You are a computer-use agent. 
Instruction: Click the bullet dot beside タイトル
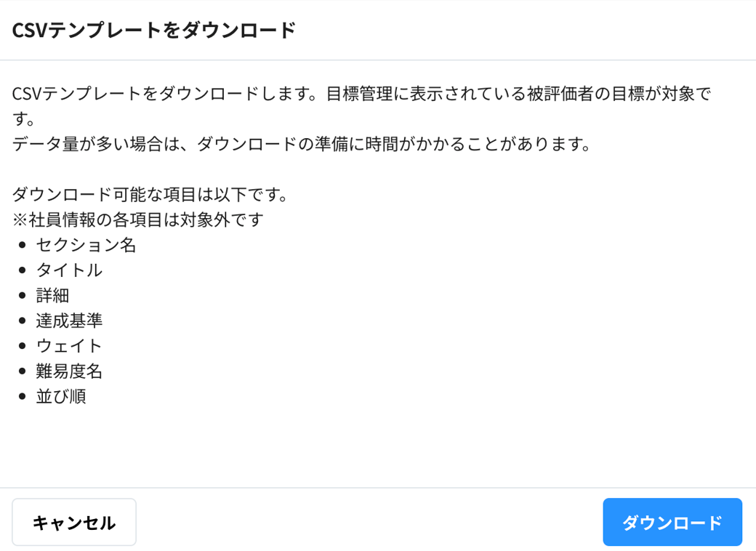pos(23,270)
